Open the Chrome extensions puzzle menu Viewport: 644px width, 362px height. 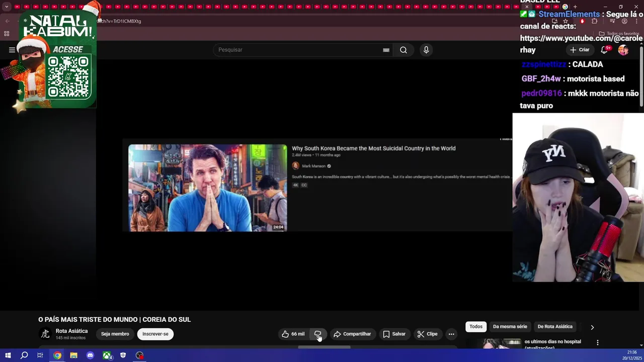click(595, 21)
